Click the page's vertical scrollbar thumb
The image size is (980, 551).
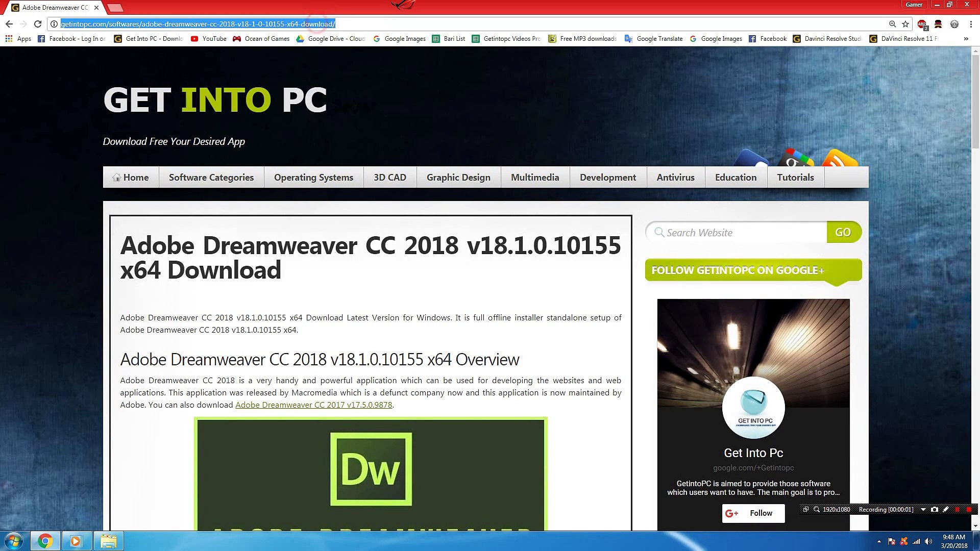click(975, 102)
